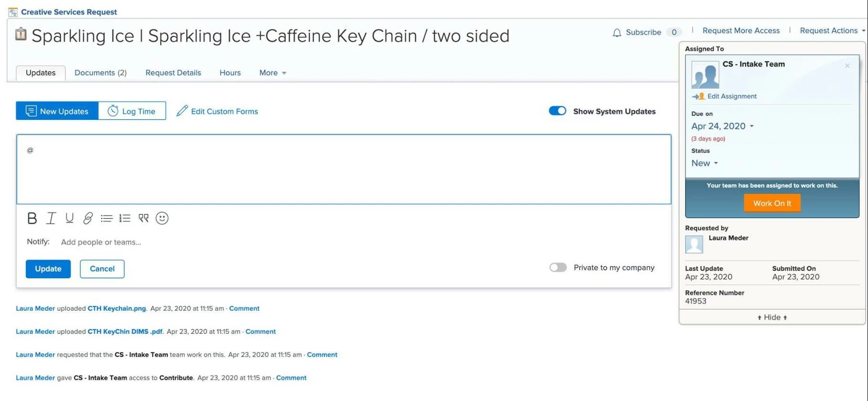Change the New status dropdown
The height and width of the screenshot is (401, 868).
704,163
